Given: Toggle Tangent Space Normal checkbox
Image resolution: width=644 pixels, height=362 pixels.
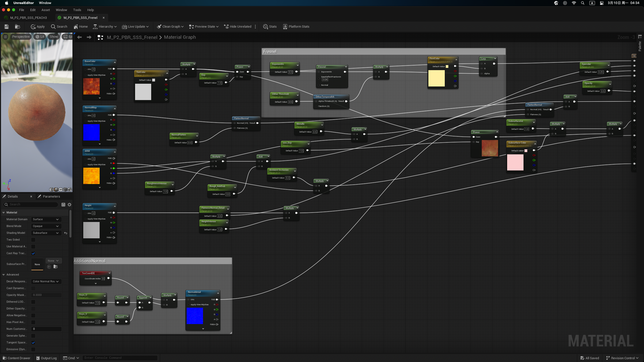Looking at the screenshot, I should [x=33, y=343].
